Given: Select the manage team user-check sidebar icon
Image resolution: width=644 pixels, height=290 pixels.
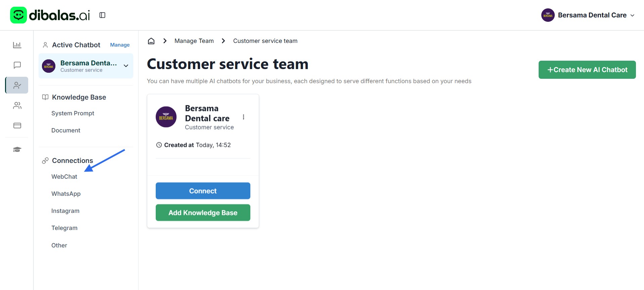Looking at the screenshot, I should pos(17,85).
